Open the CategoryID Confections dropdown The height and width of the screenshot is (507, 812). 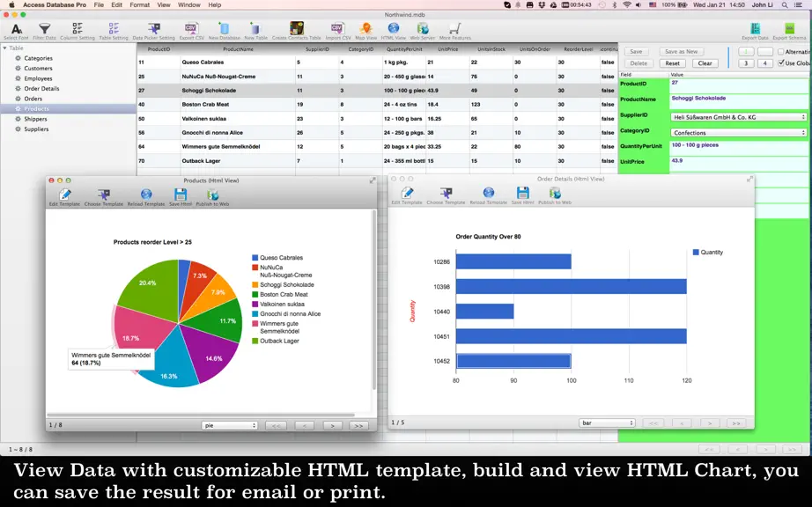(x=739, y=132)
